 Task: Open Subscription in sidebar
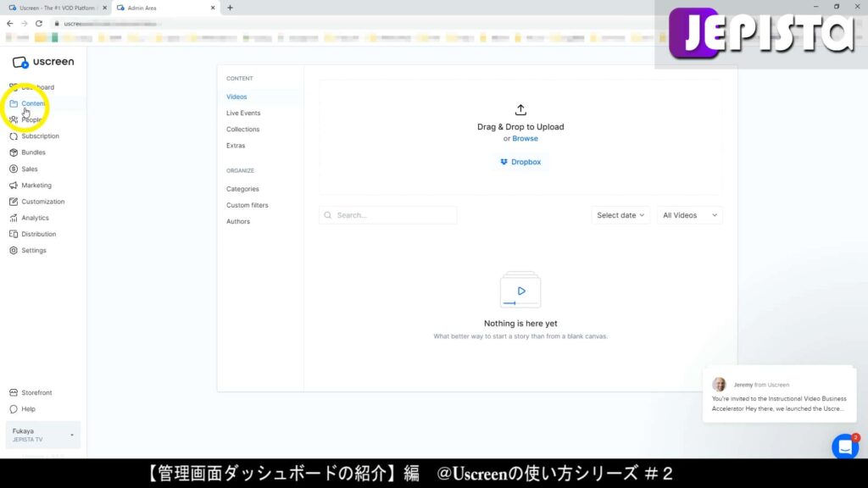pos(40,136)
